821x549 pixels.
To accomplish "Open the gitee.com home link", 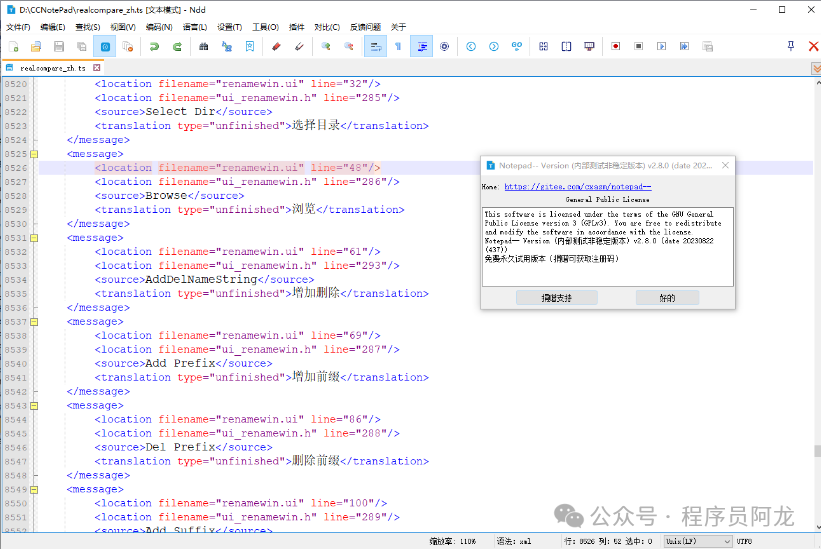I will point(577,186).
